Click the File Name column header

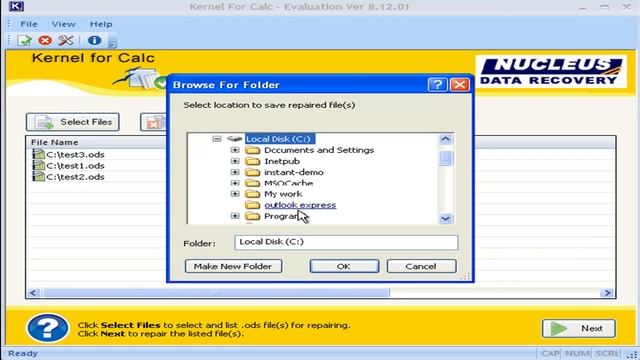click(54, 142)
